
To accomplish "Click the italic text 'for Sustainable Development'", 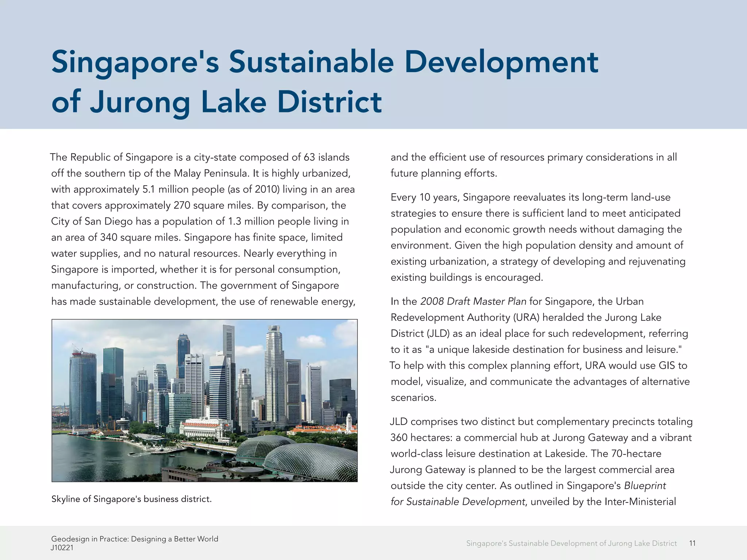I will (x=458, y=502).
